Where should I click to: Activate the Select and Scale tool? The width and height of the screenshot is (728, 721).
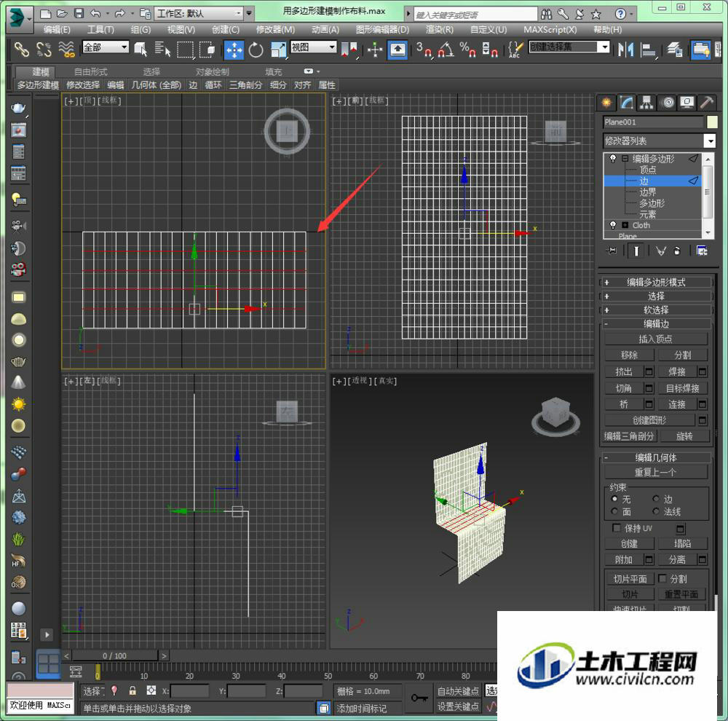coord(279,50)
